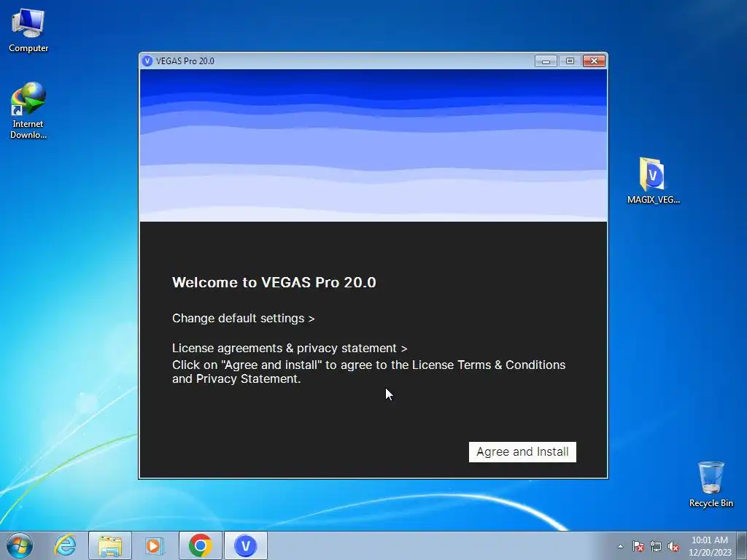The image size is (747, 560).
Task: Open Windows Explorer from taskbar
Action: [110, 545]
